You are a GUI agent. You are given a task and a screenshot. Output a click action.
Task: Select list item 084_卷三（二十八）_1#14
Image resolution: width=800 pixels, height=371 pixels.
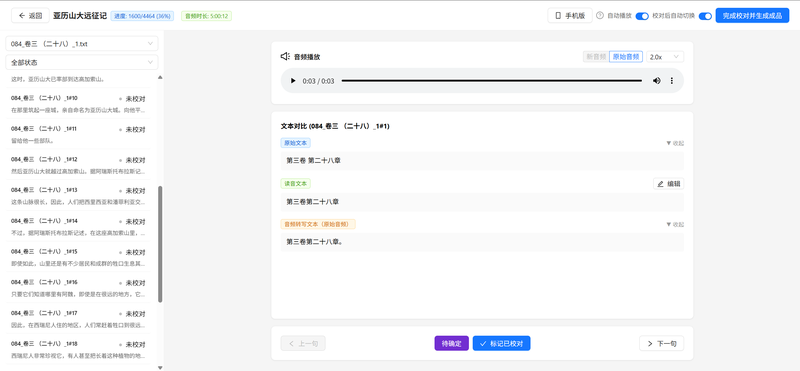[78, 226]
